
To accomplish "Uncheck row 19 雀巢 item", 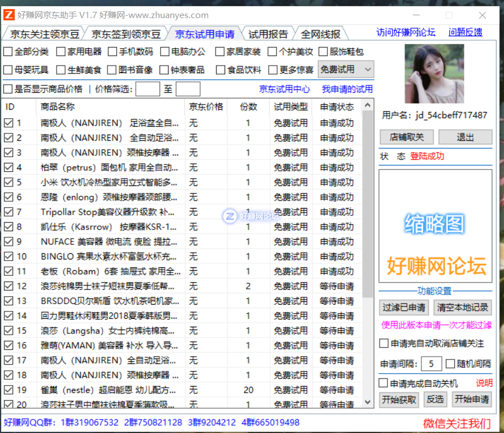I will [x=8, y=390].
